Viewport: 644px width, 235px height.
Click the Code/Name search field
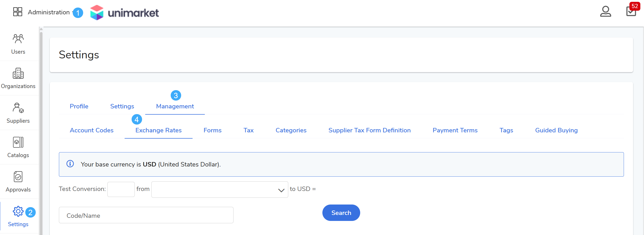coord(146,215)
